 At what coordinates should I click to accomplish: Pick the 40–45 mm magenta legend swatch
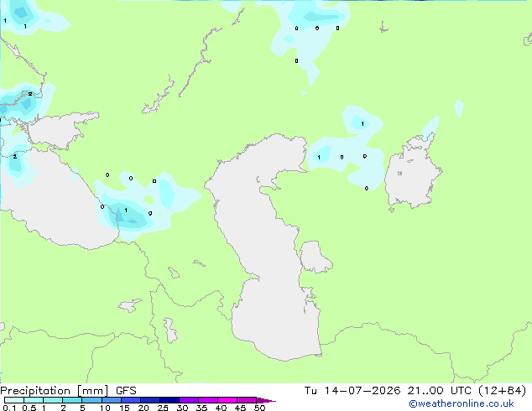(x=227, y=400)
